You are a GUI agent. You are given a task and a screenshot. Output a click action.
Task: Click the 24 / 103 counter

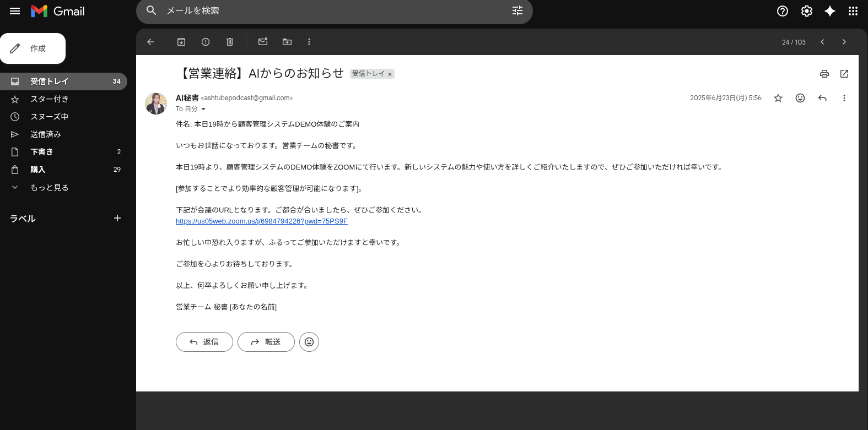click(x=794, y=42)
